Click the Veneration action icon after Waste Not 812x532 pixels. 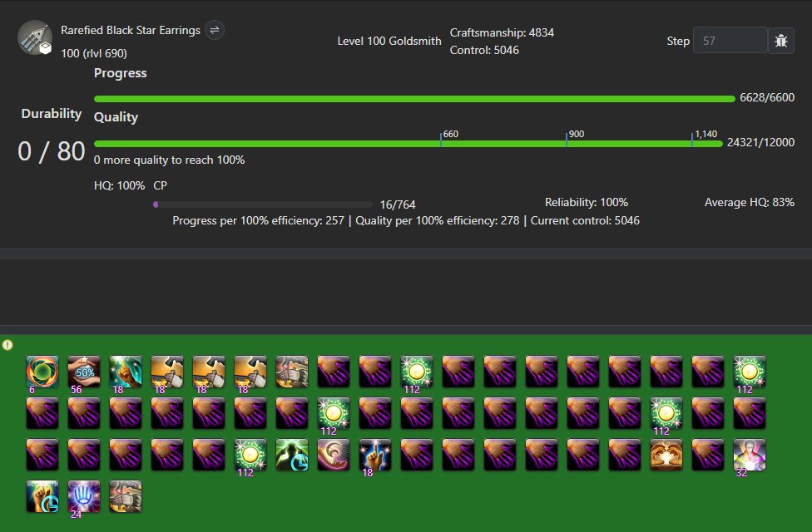[126, 372]
